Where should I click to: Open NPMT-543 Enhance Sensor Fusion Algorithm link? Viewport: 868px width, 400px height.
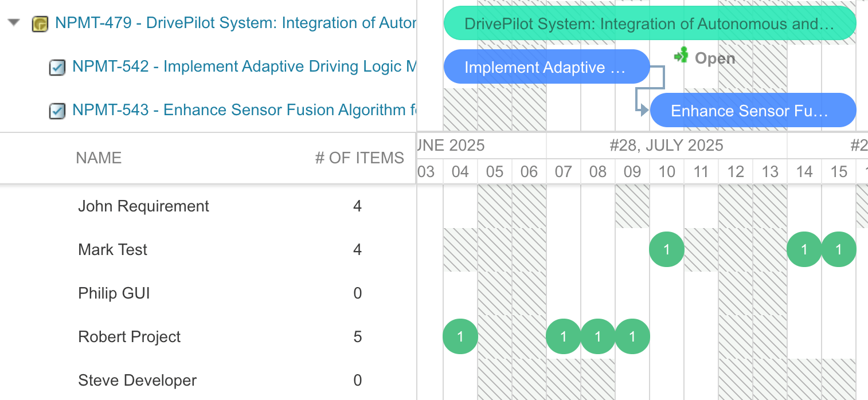pos(244,109)
